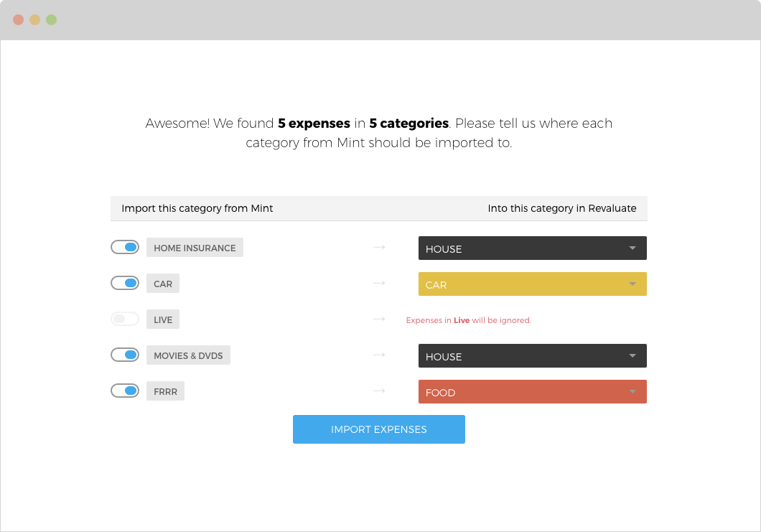Image resolution: width=761 pixels, height=532 pixels.
Task: Click the arrow icon next to Home Insurance
Action: click(379, 248)
